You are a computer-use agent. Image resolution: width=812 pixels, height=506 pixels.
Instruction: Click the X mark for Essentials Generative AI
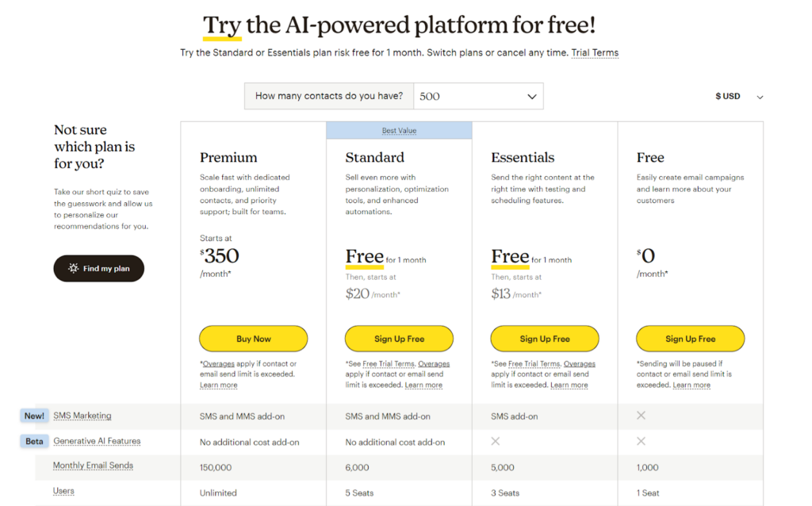point(496,441)
